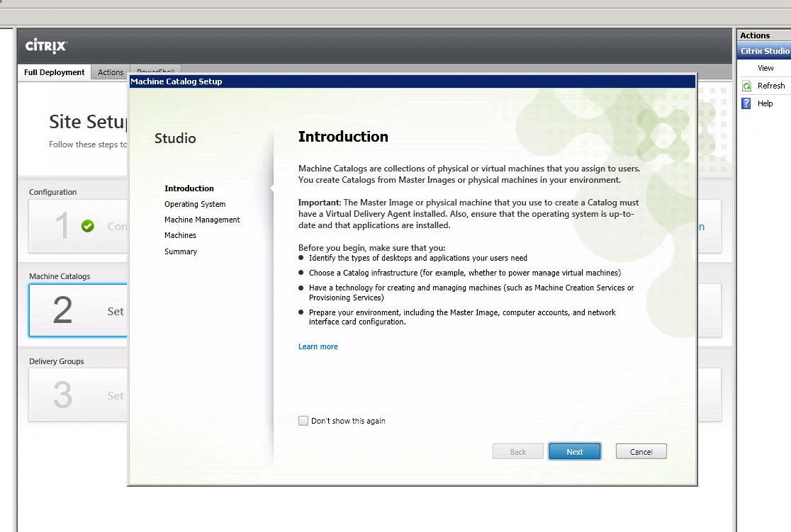Click the Next button
The height and width of the screenshot is (532, 791).
click(575, 451)
